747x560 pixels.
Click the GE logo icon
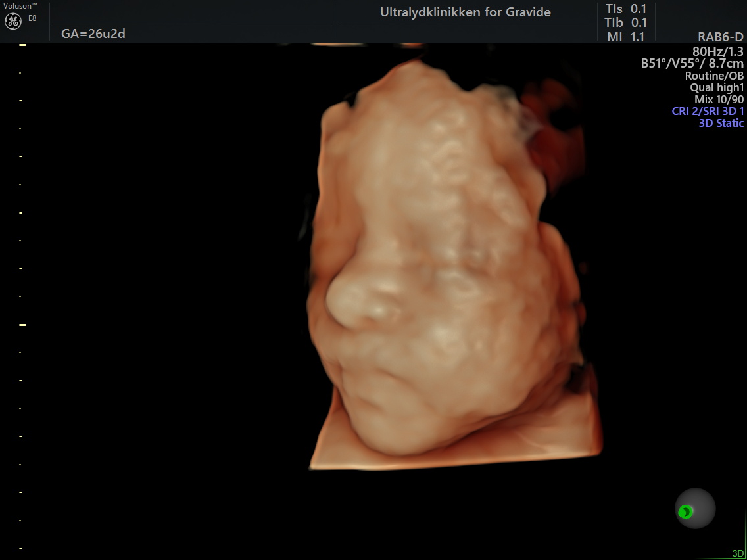pos(13,21)
